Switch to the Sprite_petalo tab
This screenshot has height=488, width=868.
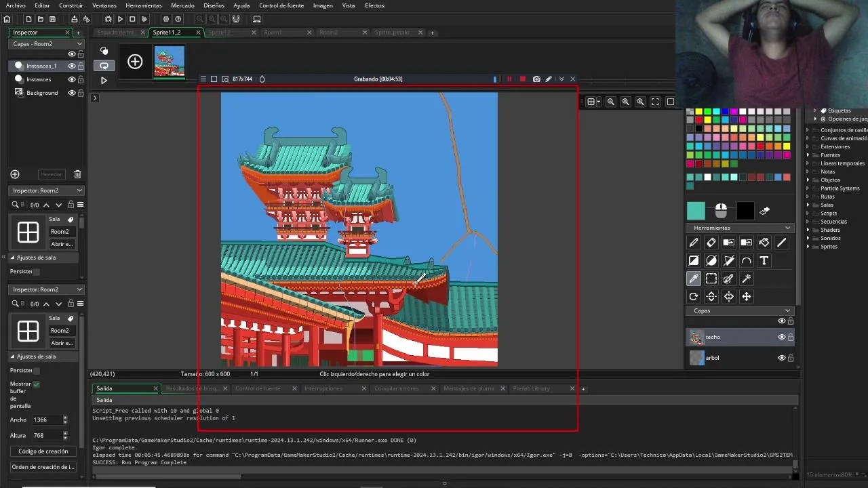392,33
